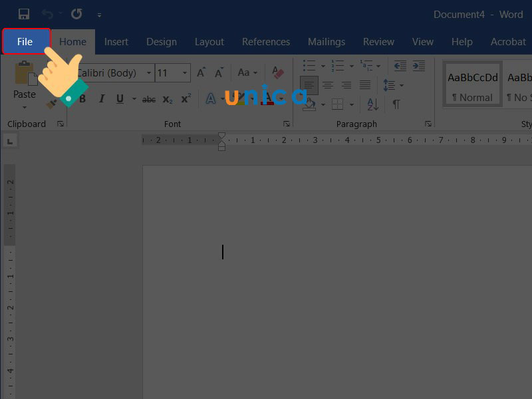Toggle justify alignment
The height and width of the screenshot is (399, 532).
click(x=365, y=83)
